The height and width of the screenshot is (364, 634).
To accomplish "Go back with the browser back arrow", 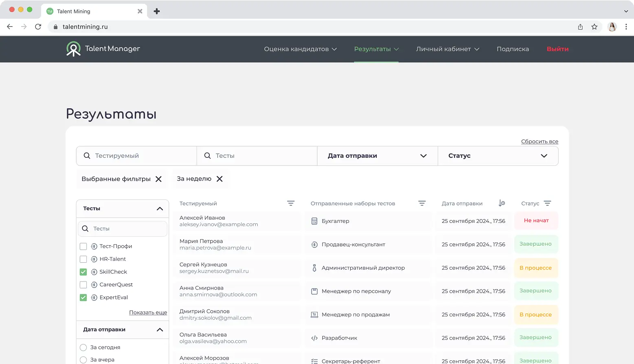I will pyautogui.click(x=10, y=27).
